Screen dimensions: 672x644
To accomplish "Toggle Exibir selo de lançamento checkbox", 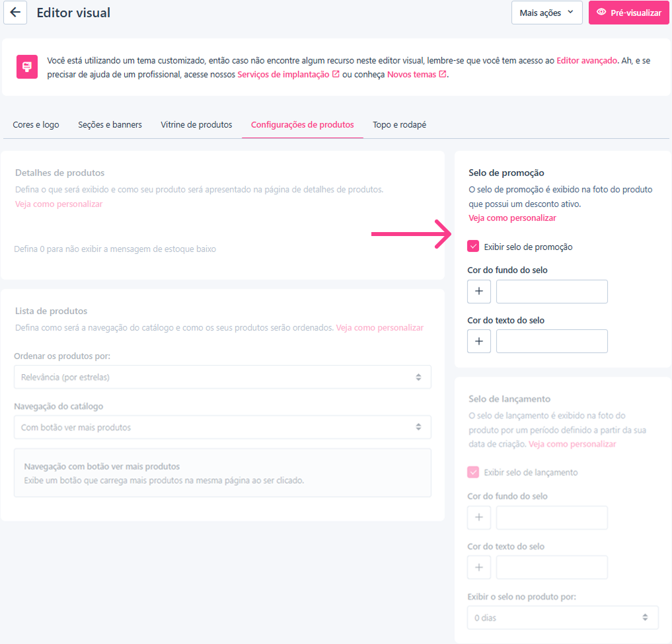I will (473, 472).
